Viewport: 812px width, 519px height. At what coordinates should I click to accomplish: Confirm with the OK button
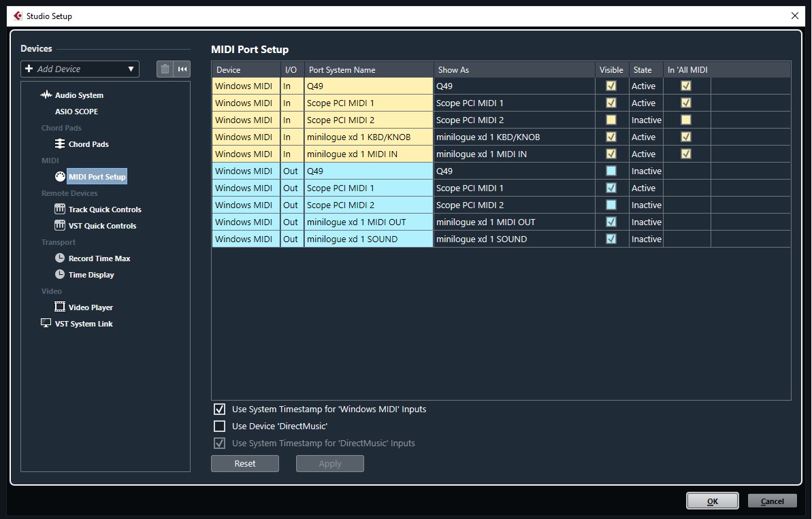point(713,501)
